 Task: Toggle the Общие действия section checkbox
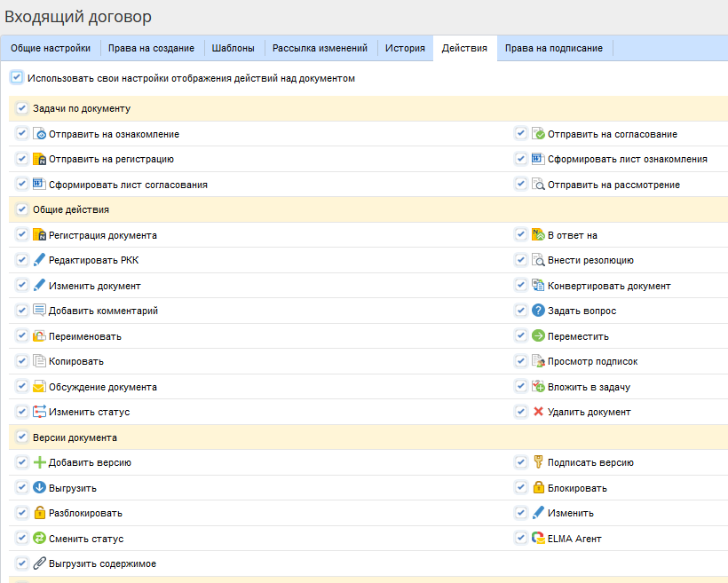tap(21, 209)
